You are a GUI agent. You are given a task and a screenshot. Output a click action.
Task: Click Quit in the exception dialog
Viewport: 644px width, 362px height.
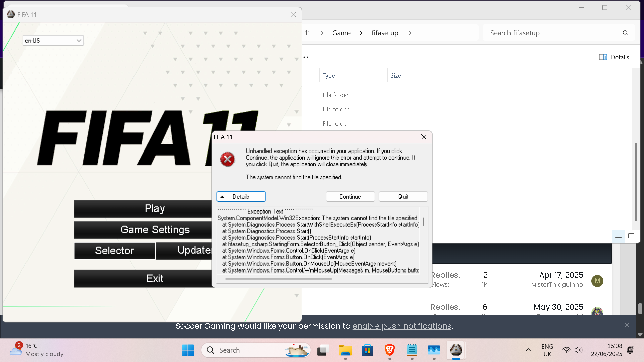(x=403, y=197)
